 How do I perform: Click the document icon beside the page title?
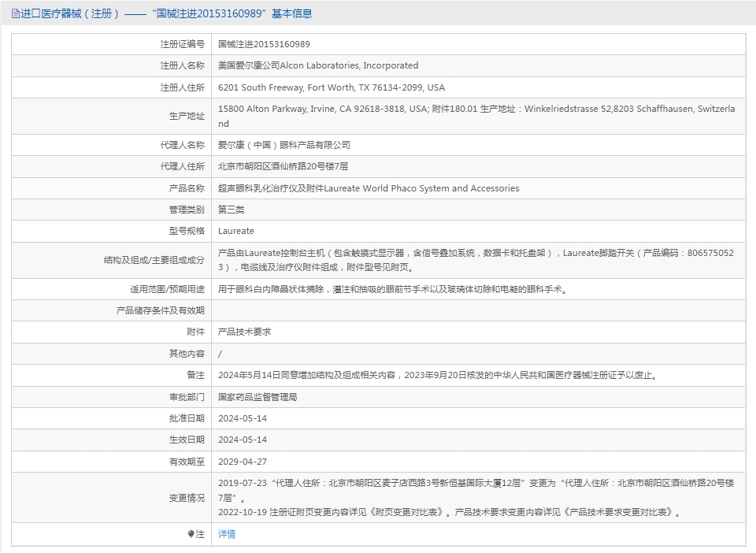(16, 13)
